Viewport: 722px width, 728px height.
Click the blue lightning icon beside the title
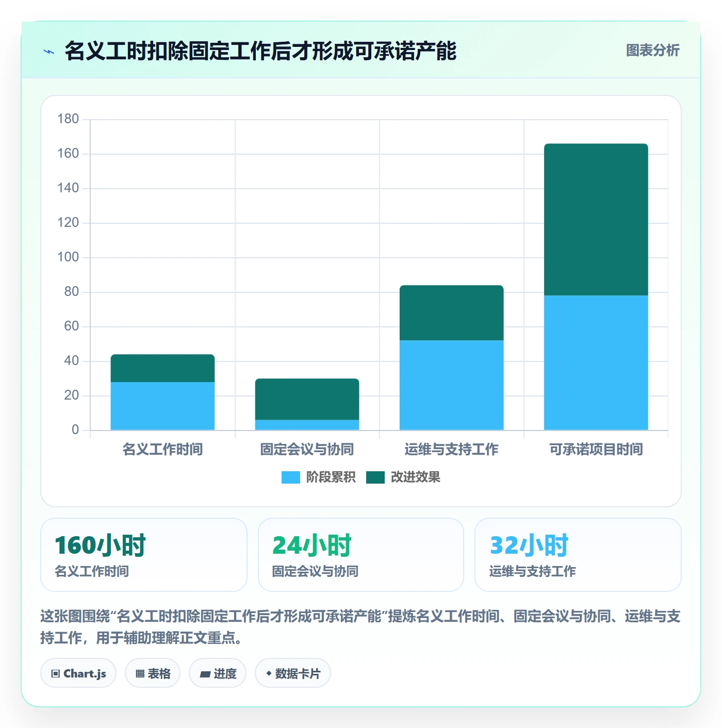(x=49, y=52)
